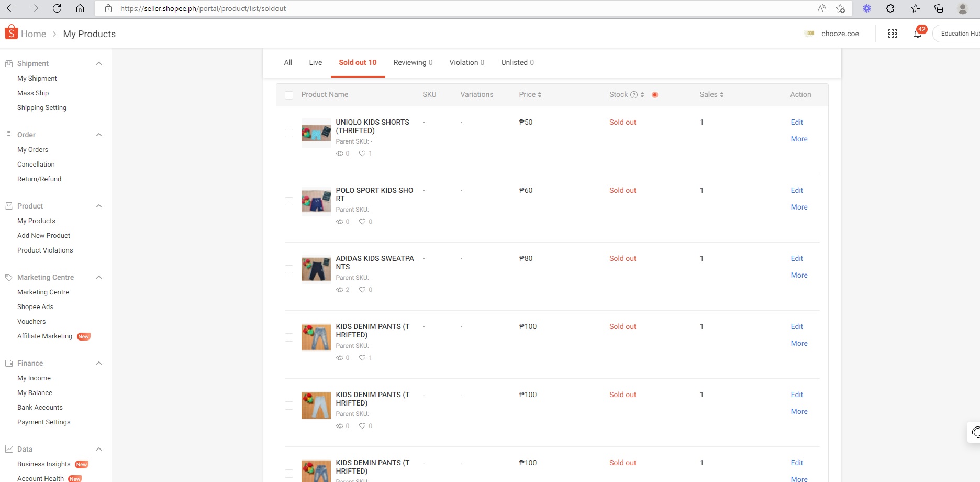Edit the UNIQLO KIDS SHORTS product
This screenshot has height=482, width=980.
[x=797, y=122]
